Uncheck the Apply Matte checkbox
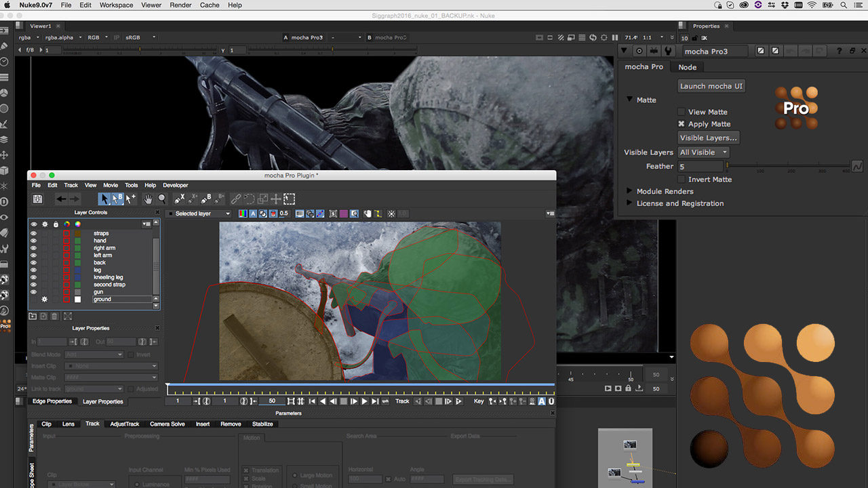Viewport: 868px width, 488px height. coord(682,124)
